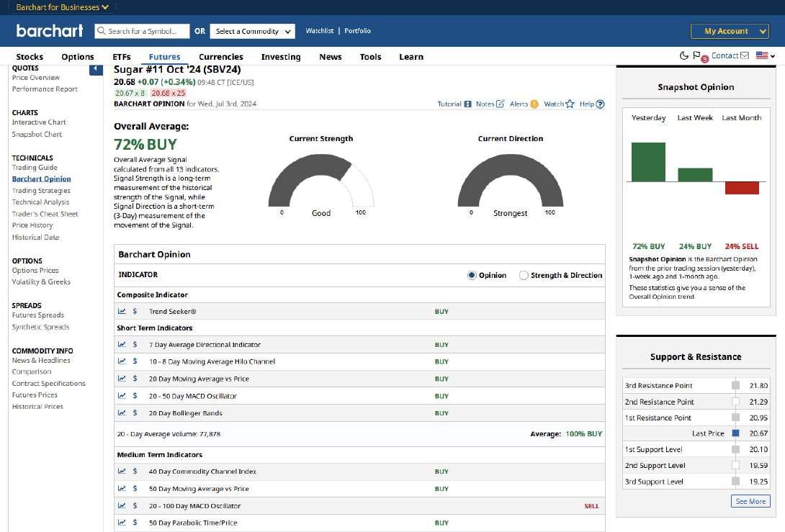Viewport: 785px width, 532px height.
Task: Open Trader's Cheat Sheet link
Action: (x=45, y=214)
